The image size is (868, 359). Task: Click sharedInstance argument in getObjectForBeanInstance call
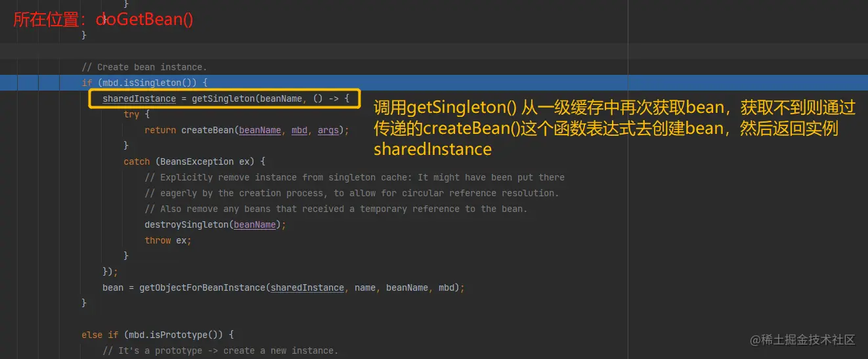point(307,287)
